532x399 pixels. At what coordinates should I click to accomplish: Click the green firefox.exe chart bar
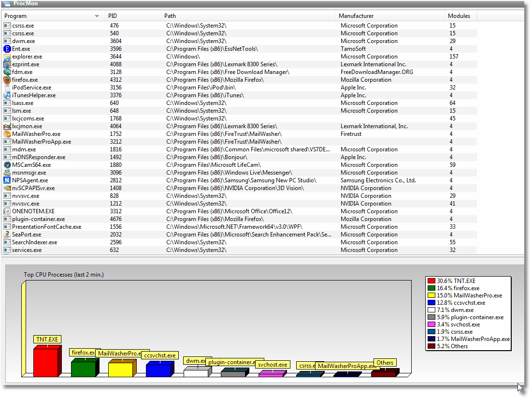pos(85,368)
